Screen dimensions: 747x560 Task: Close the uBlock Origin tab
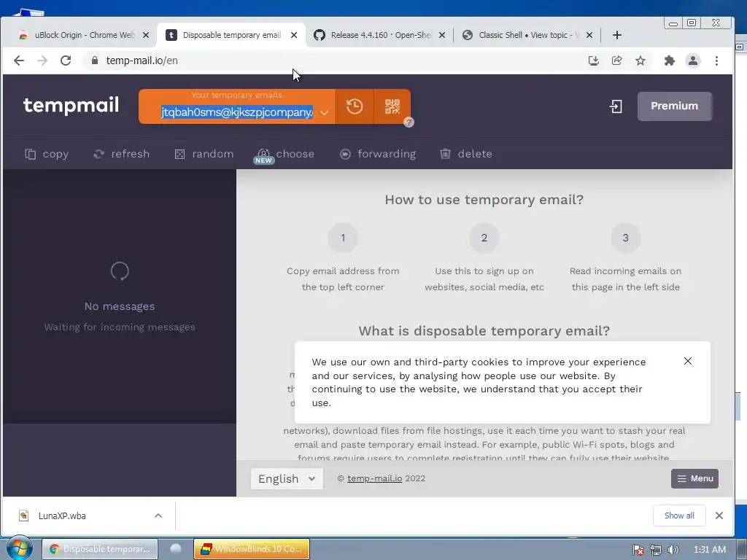[x=146, y=35]
